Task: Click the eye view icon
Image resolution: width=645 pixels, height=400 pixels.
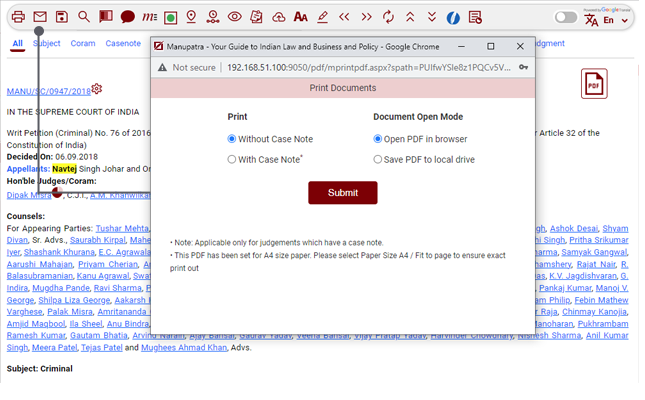Action: 234,17
